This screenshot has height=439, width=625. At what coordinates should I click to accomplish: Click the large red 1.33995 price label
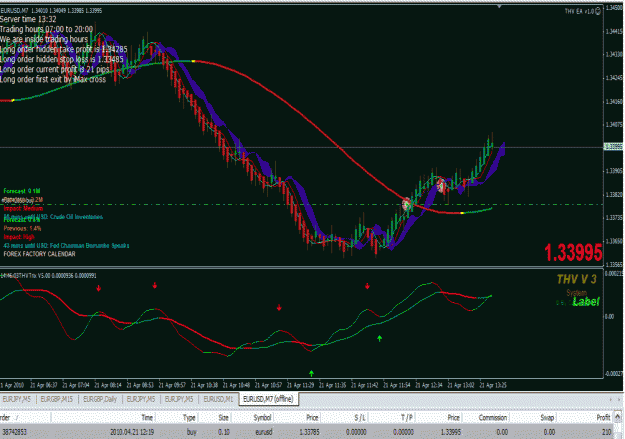pos(573,253)
